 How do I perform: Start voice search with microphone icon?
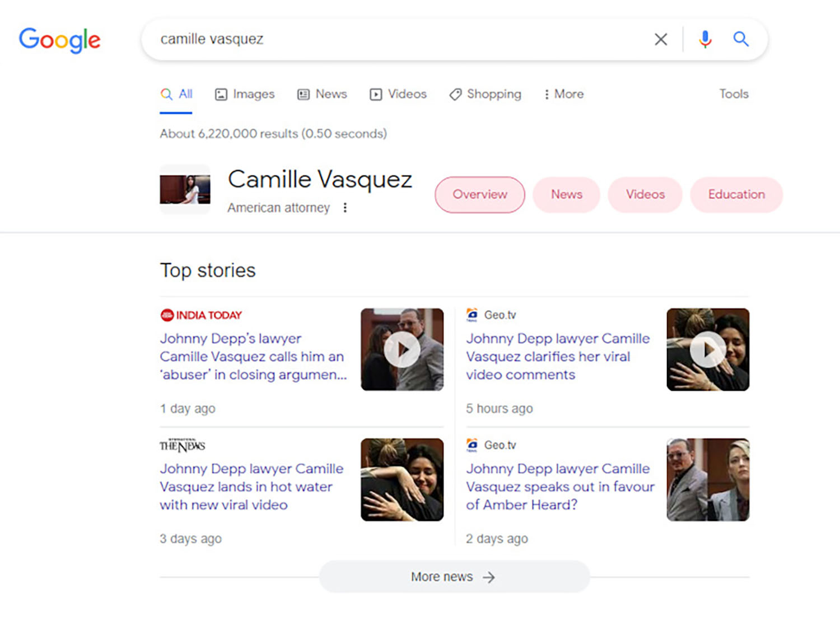[x=705, y=39]
